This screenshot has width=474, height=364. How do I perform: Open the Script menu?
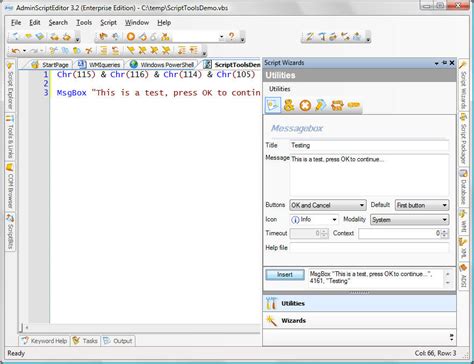click(108, 23)
